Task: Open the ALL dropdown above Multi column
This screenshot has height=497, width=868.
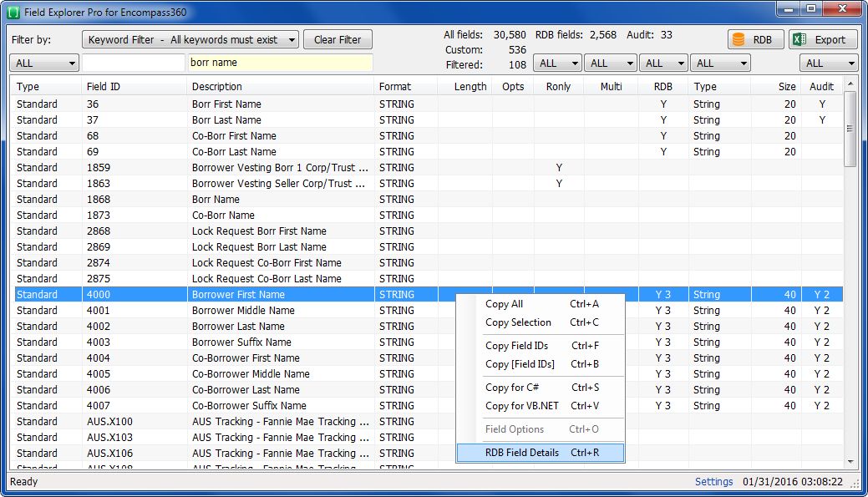Action: [x=610, y=63]
